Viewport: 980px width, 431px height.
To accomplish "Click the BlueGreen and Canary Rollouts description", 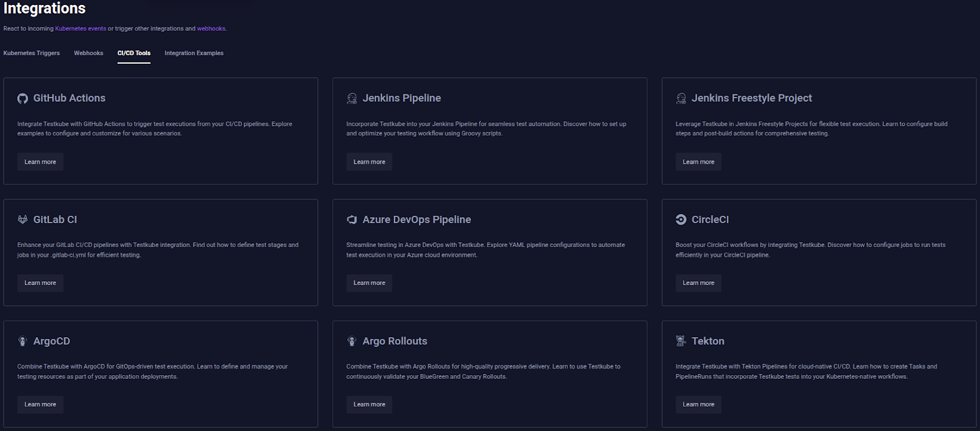I will pos(483,372).
